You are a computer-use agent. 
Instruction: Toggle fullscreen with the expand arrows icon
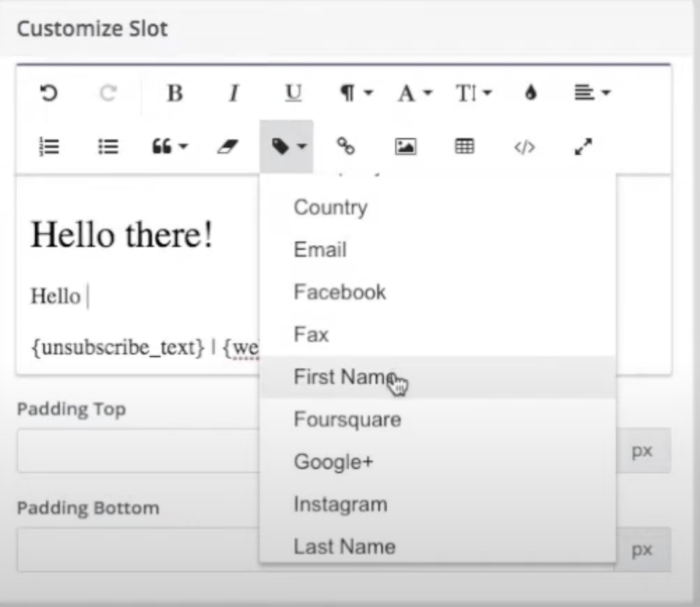coord(583,146)
